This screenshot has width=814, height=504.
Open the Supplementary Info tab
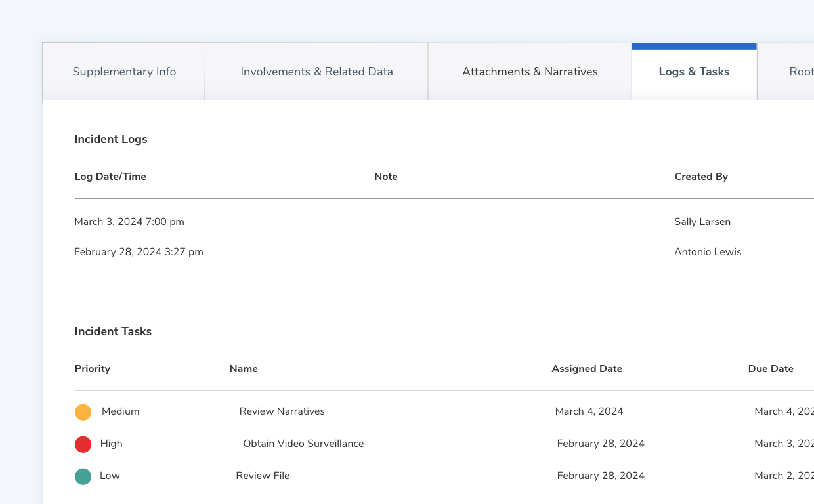click(124, 72)
